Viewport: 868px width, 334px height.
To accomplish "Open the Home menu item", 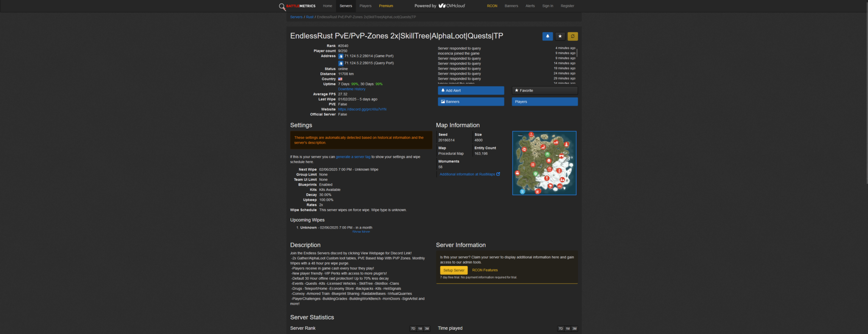I will [x=327, y=6].
